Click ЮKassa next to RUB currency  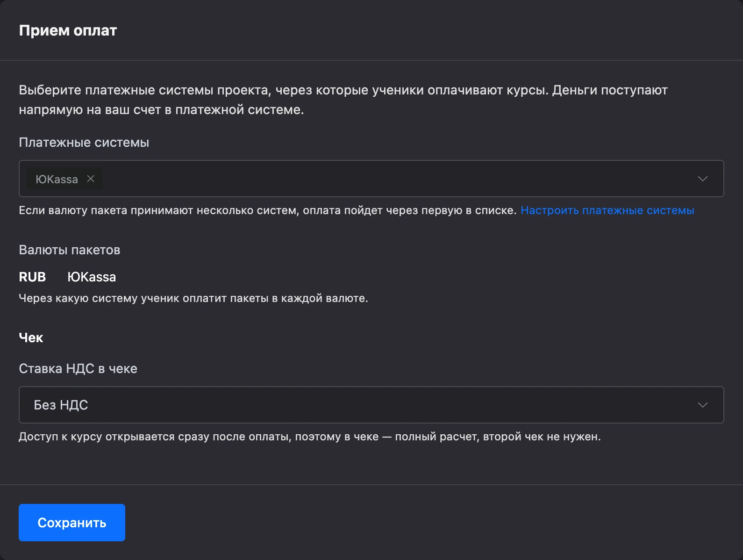tap(92, 277)
